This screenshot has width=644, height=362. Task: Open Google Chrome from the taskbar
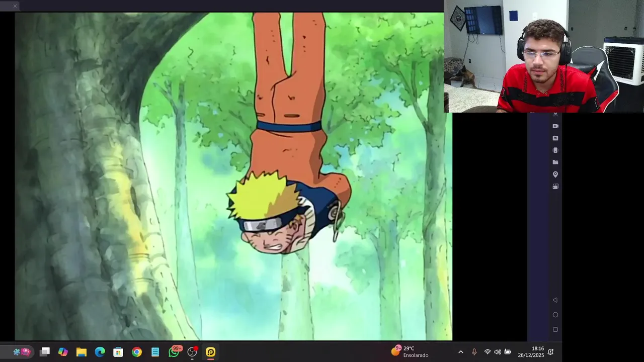click(137, 352)
